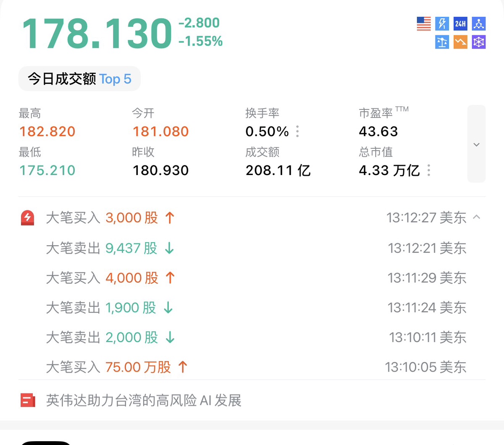
Task: Tap the balance scale margin icon
Action: click(x=442, y=42)
